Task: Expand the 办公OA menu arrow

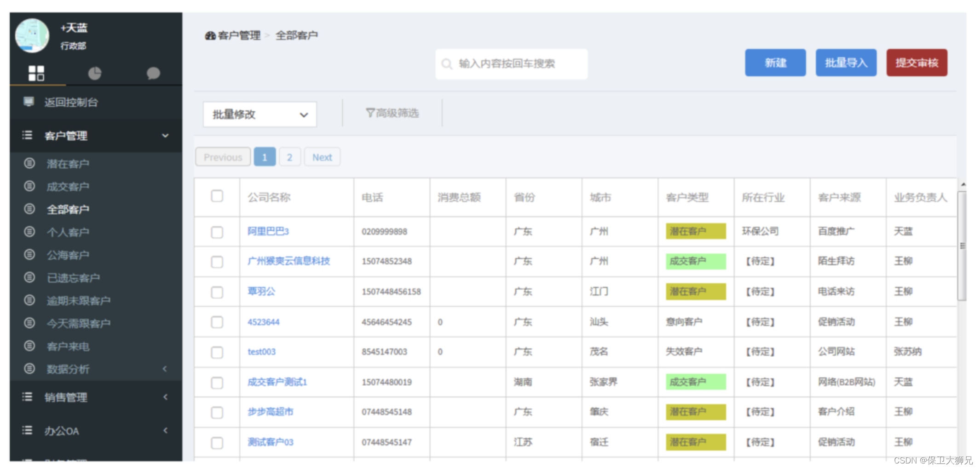Action: click(x=166, y=430)
